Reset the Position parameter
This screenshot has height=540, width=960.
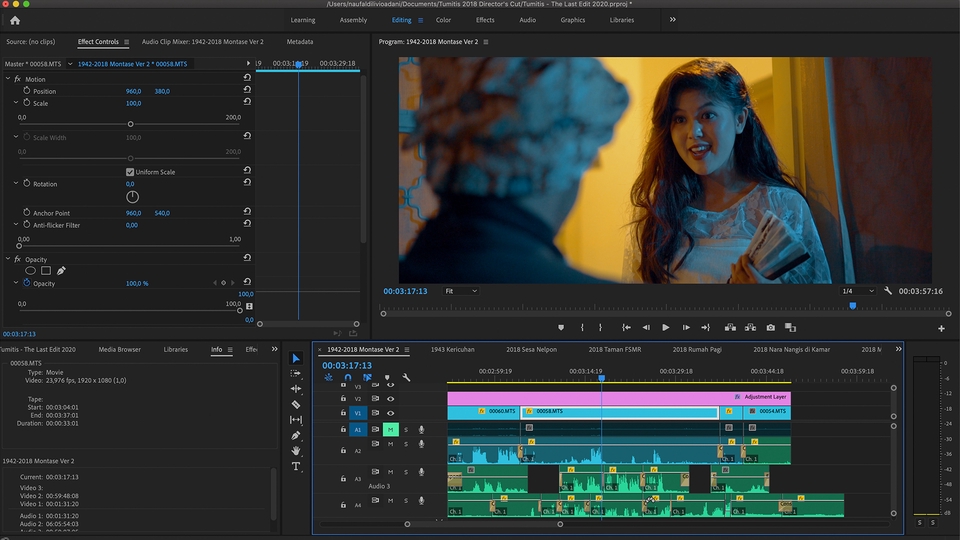(x=247, y=91)
